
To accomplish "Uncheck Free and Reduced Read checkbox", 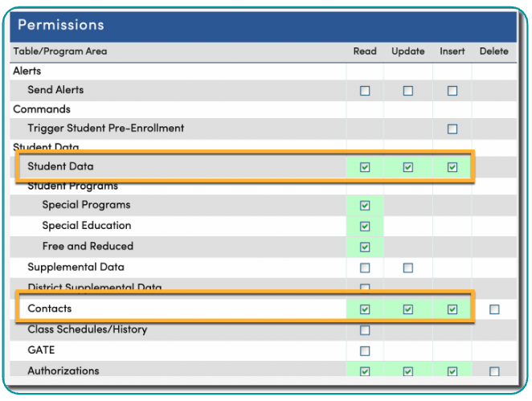I will coord(365,248).
